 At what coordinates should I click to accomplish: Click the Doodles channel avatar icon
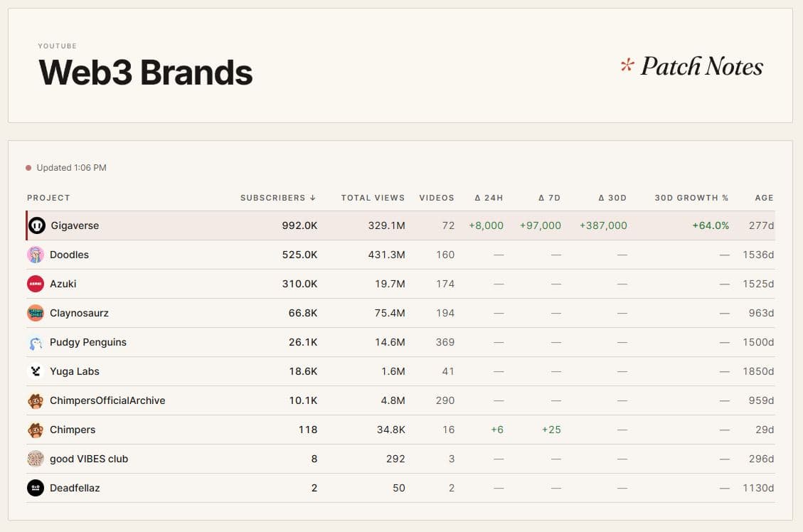36,255
